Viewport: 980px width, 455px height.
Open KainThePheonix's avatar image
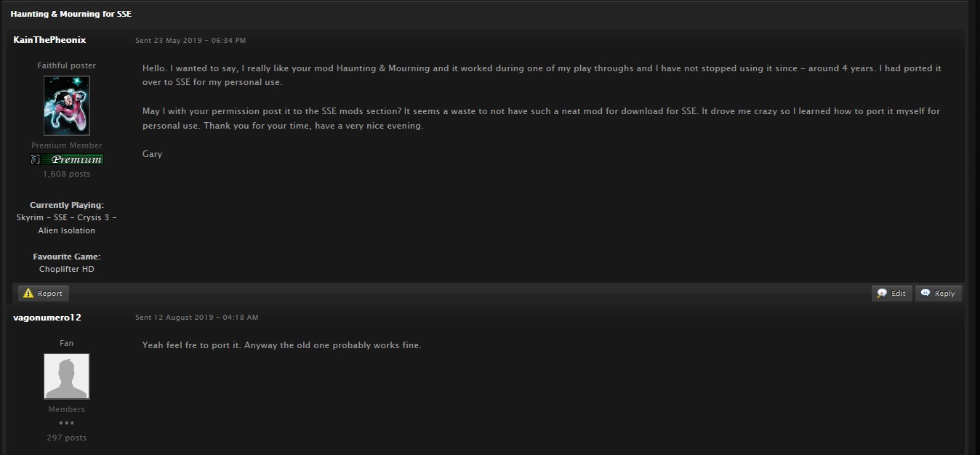67,105
